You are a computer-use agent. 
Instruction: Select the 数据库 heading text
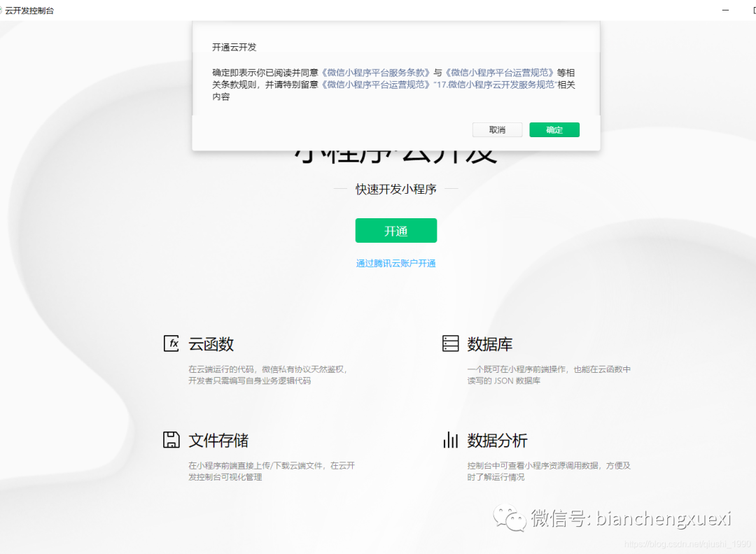click(x=490, y=344)
